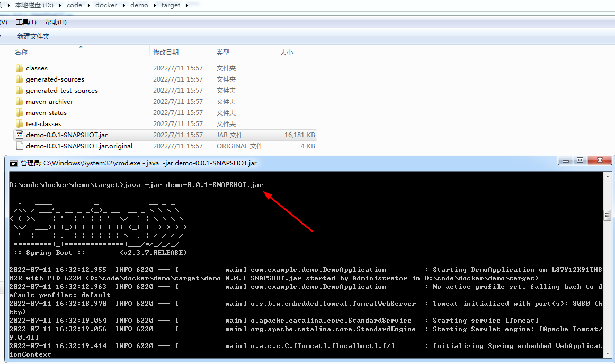
Task: Select the maven-status folder name
Action: (x=46, y=112)
